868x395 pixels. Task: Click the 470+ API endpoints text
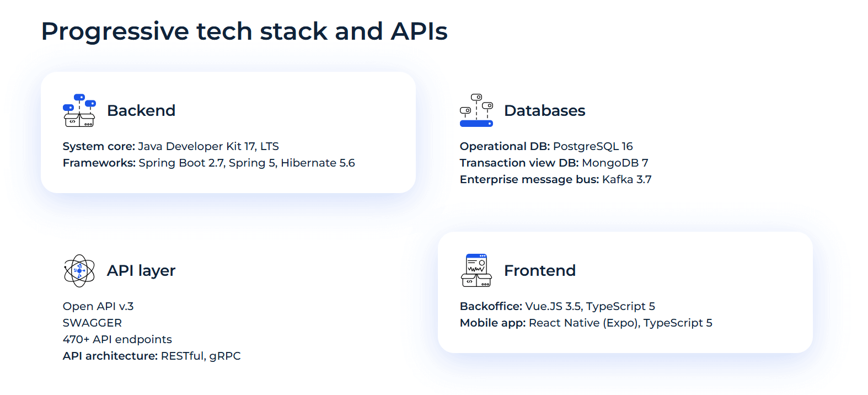[x=117, y=339]
